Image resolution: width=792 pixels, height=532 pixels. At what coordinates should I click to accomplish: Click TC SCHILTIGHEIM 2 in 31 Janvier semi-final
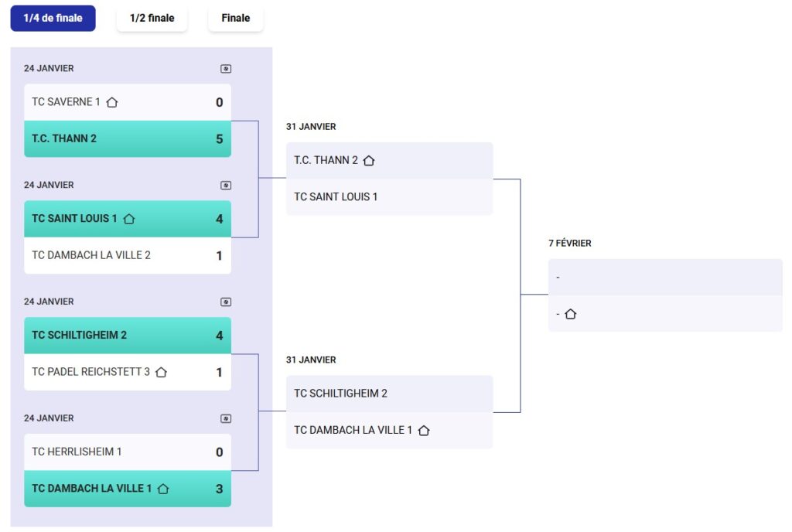[389, 394]
